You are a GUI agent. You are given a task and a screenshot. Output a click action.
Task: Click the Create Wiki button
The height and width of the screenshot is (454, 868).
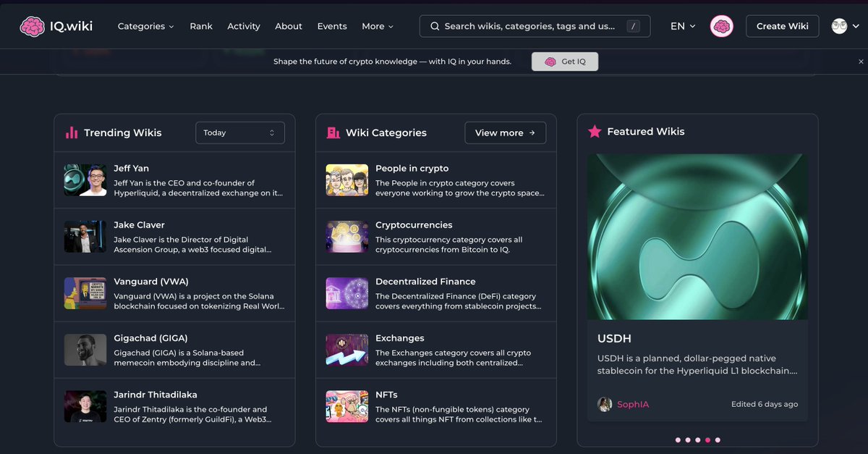coord(783,26)
